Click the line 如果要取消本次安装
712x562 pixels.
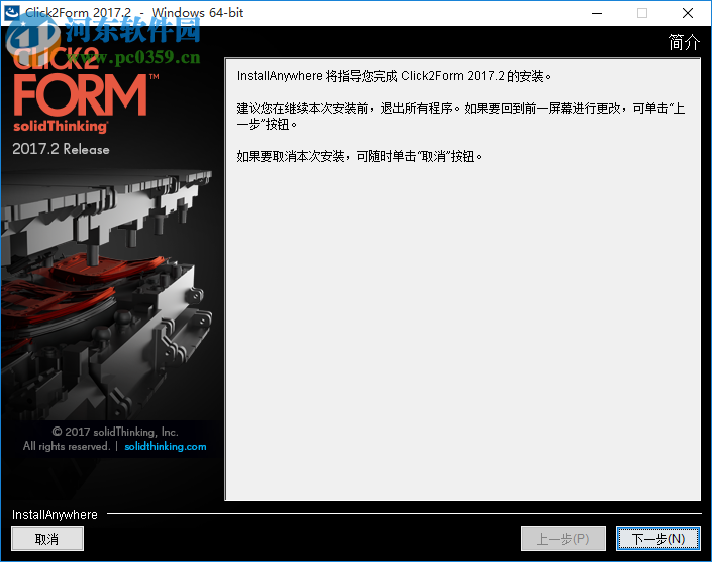(x=359, y=156)
